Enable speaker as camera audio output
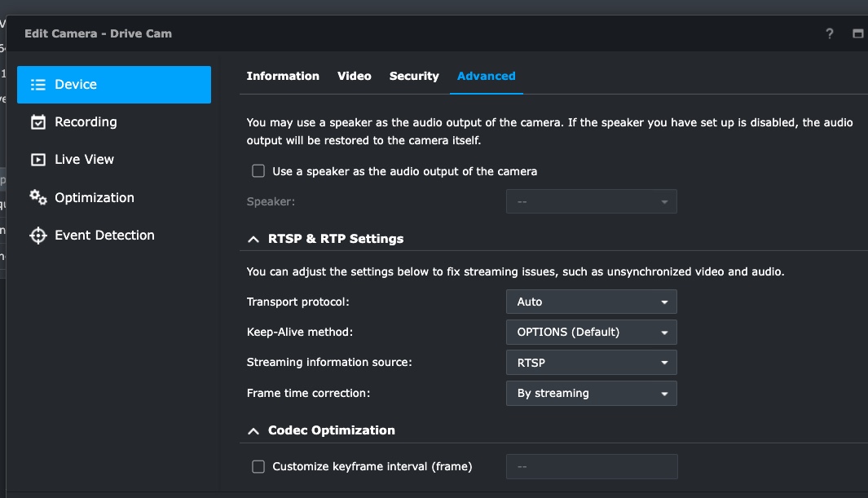 (258, 171)
